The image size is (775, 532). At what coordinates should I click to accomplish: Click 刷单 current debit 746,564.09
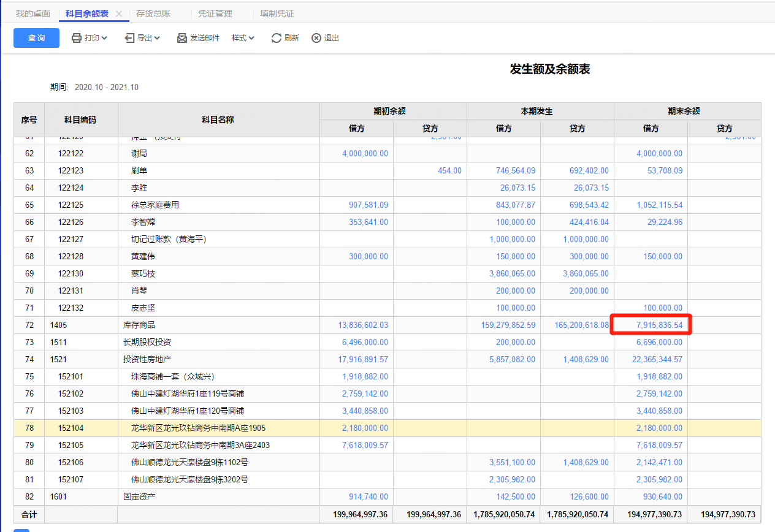point(514,170)
